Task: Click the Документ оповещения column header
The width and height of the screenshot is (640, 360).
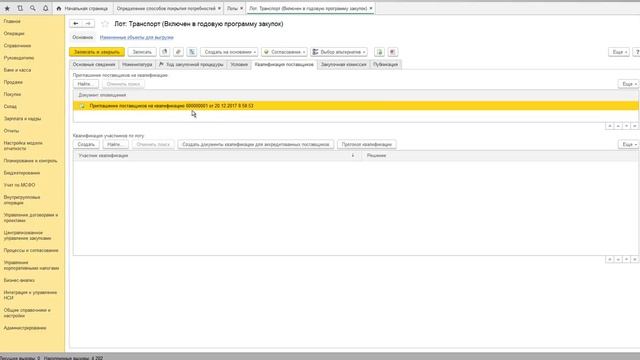Action: [x=102, y=95]
